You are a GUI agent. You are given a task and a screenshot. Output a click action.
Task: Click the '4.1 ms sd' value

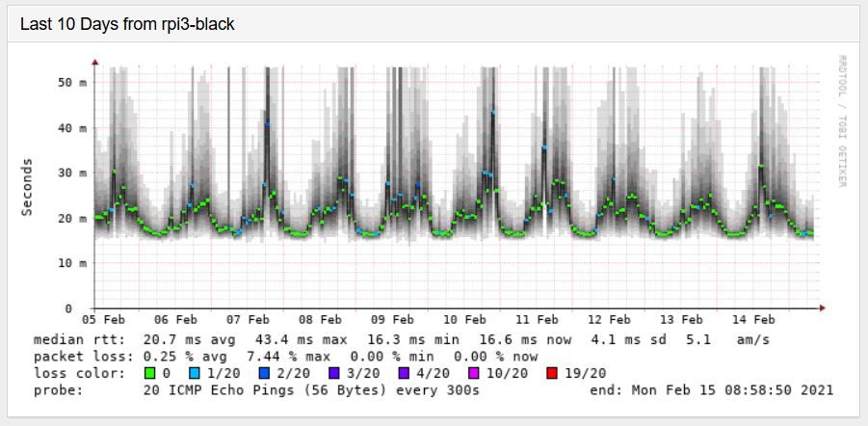(629, 339)
